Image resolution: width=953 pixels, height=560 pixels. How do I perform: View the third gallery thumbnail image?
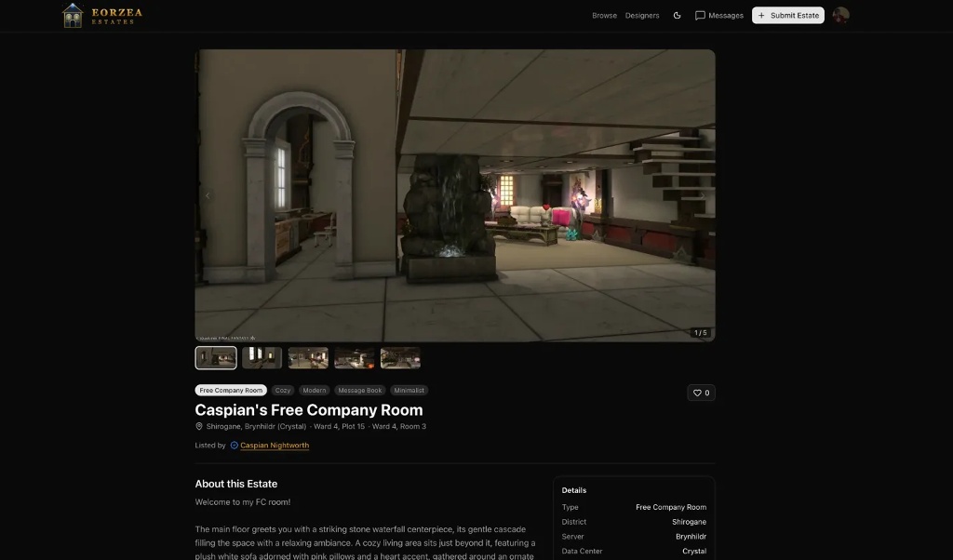coord(308,358)
